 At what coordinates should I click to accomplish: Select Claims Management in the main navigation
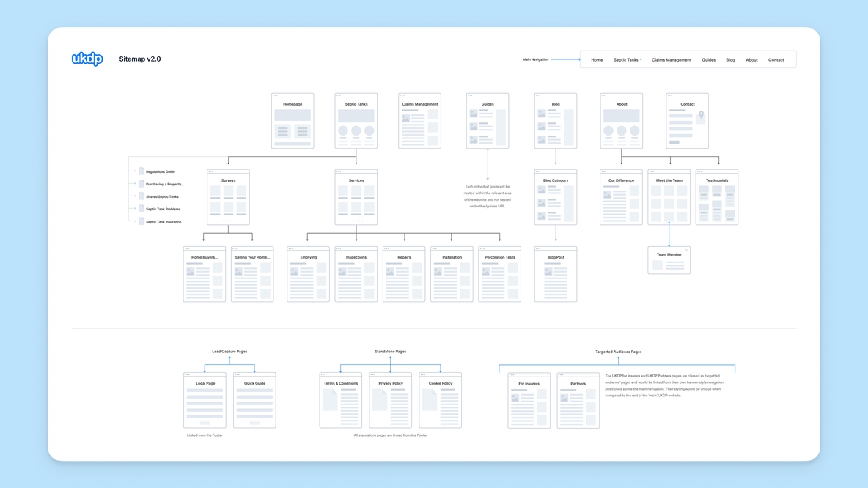[x=671, y=59]
